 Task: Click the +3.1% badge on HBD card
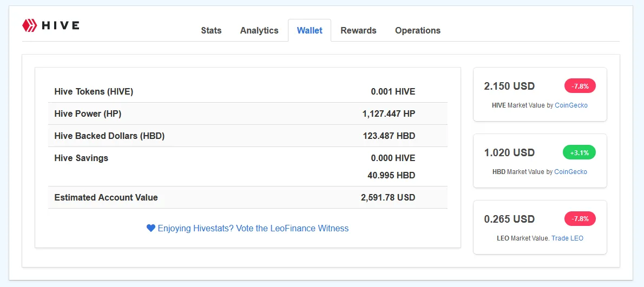click(x=579, y=152)
